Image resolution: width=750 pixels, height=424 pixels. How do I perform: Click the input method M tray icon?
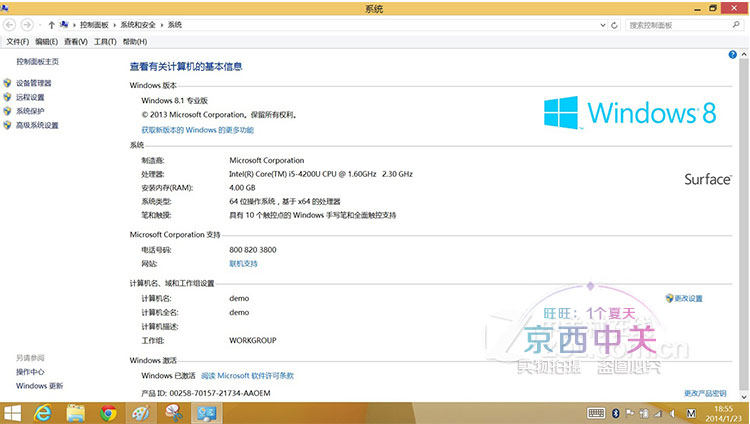tap(691, 413)
